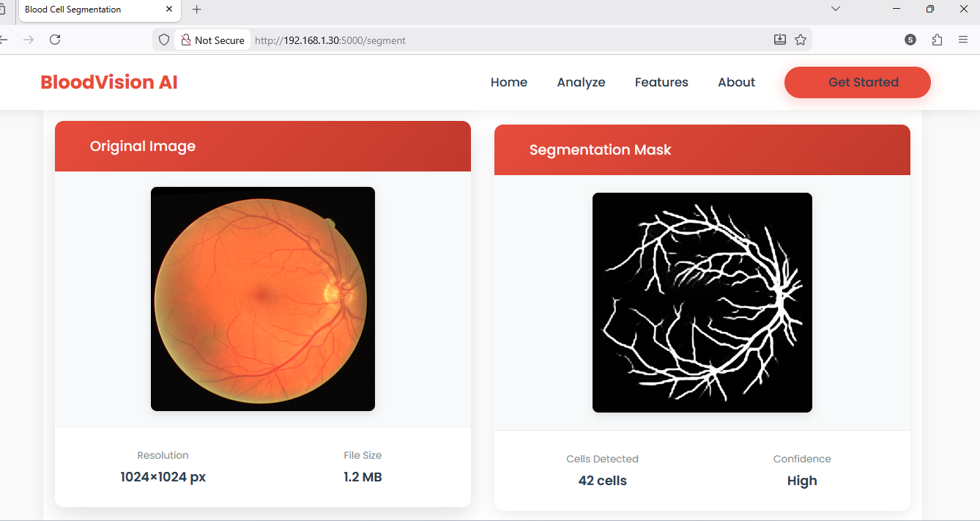Expand the open tabs list chevron
980x521 pixels.
(835, 9)
